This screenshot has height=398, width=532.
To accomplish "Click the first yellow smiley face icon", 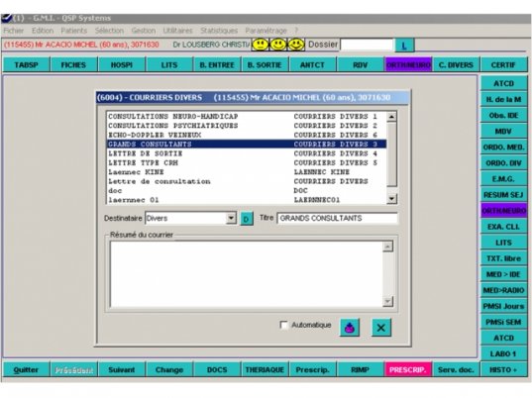I will (x=261, y=45).
